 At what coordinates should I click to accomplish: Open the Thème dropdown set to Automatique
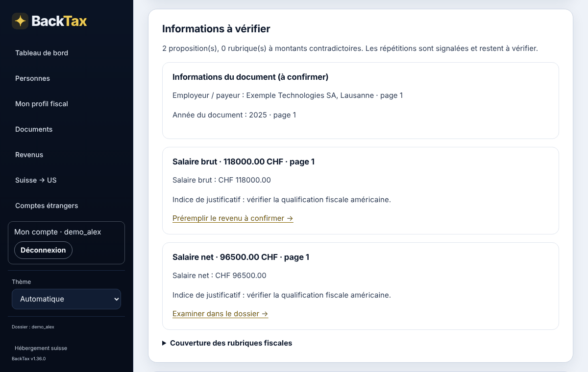tap(66, 299)
